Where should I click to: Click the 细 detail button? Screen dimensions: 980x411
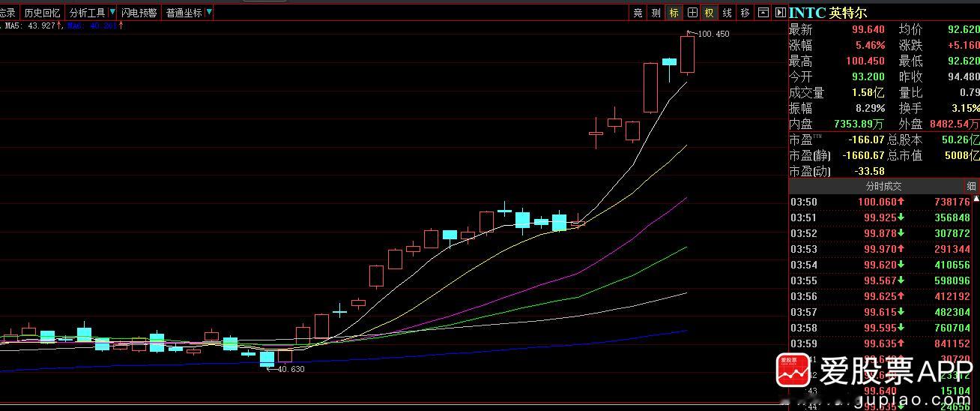(971, 186)
